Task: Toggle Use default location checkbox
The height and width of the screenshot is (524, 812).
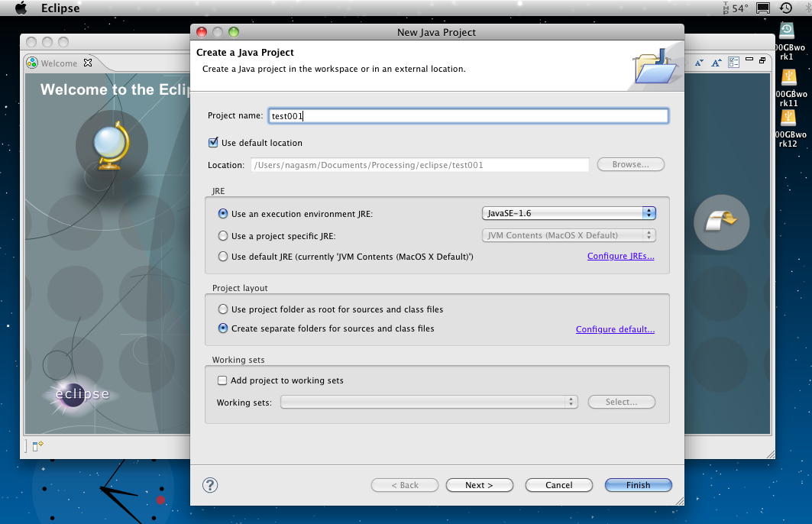Action: pos(213,142)
